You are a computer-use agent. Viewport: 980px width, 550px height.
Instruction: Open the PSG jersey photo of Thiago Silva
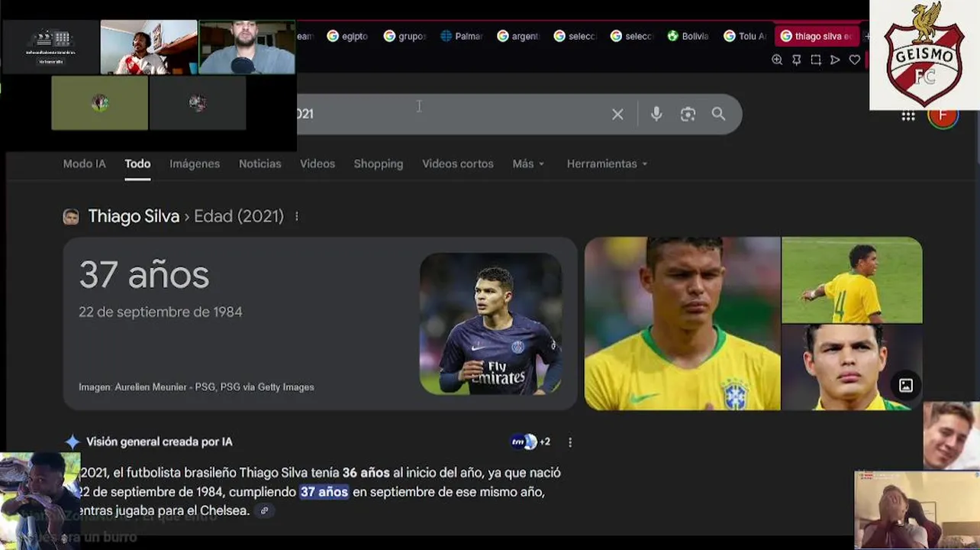[491, 323]
